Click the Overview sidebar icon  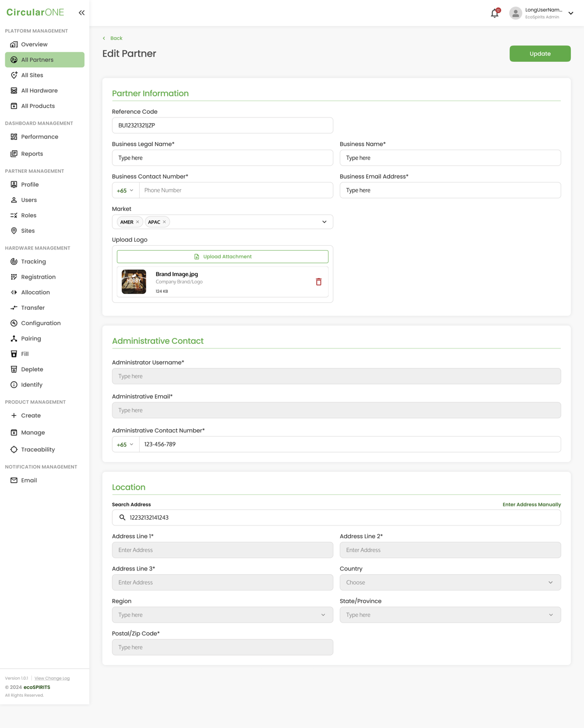point(14,44)
